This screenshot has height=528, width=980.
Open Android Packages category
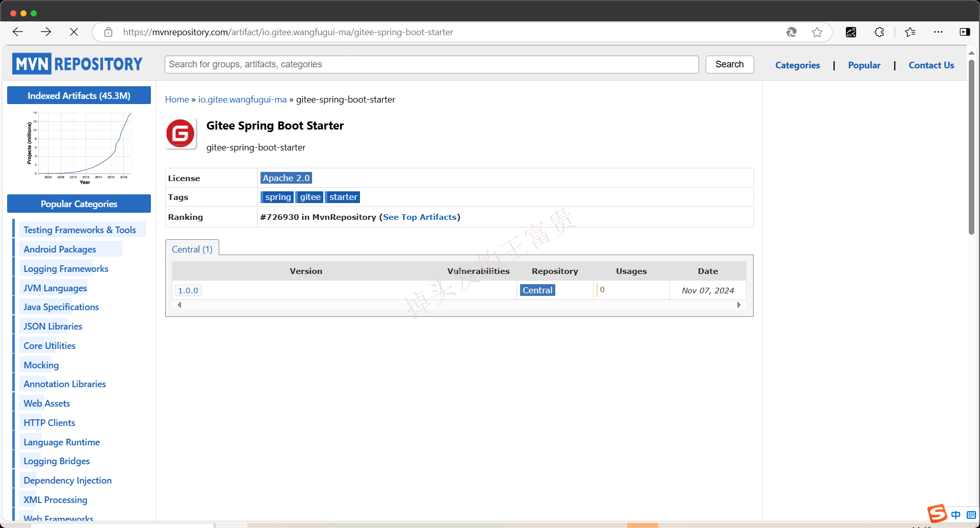[x=60, y=249]
